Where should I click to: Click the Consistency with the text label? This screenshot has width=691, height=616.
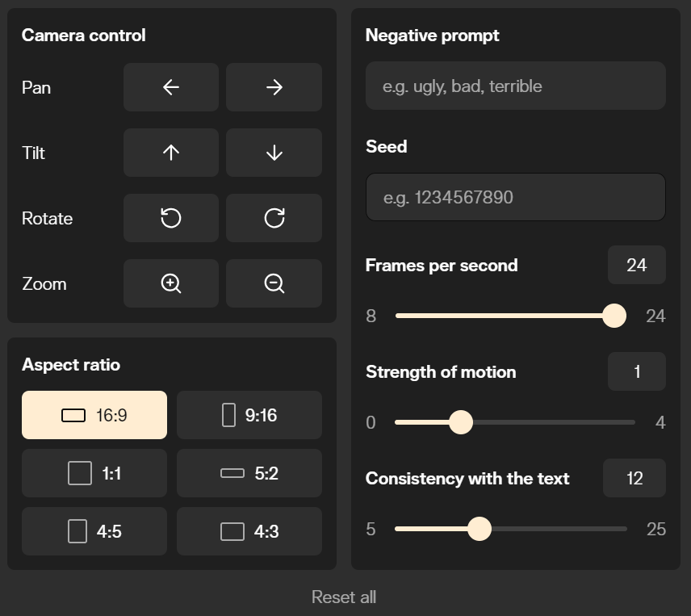(x=467, y=479)
